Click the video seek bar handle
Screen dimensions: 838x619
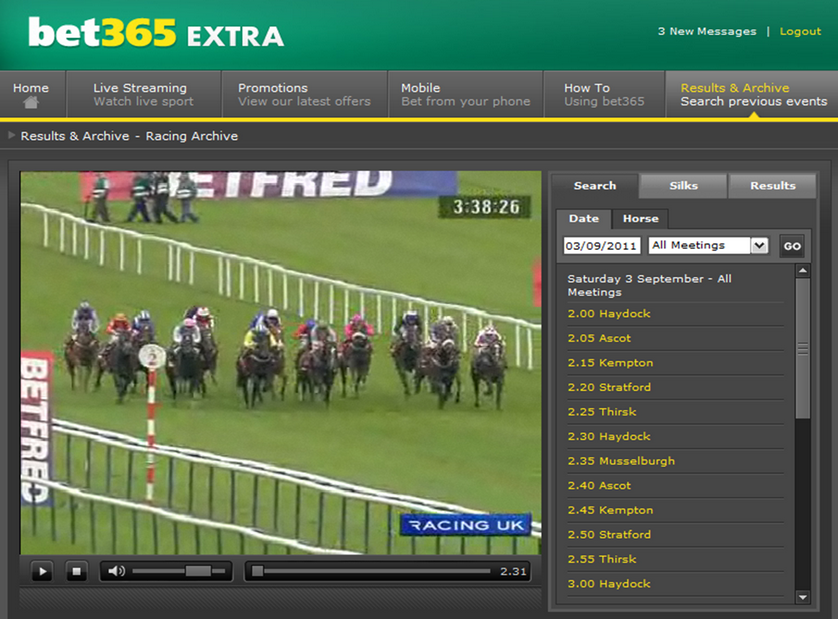pos(258,571)
